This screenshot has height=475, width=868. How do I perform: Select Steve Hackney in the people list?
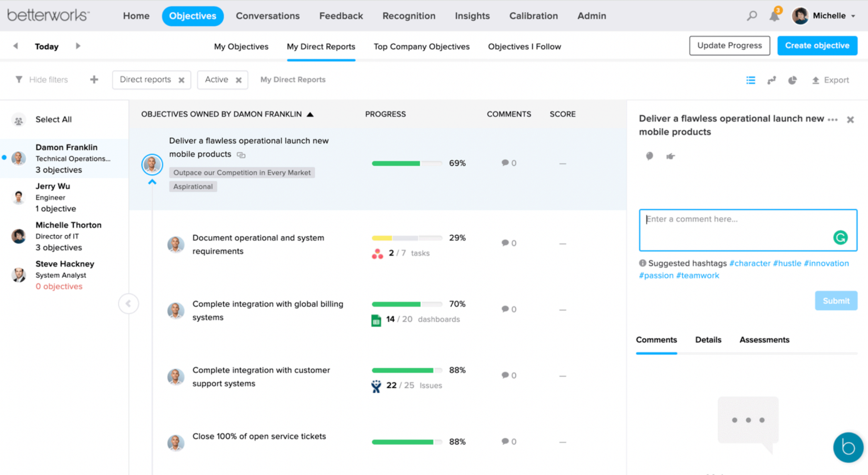(x=64, y=275)
